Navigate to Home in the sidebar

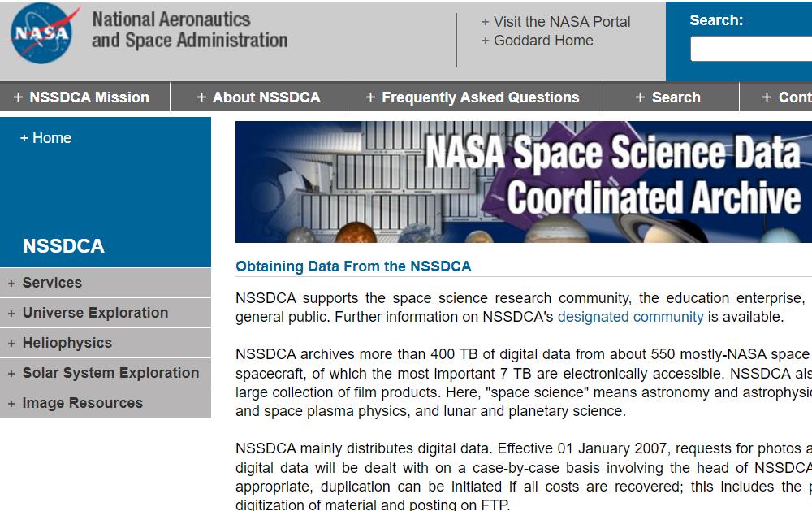[45, 137]
